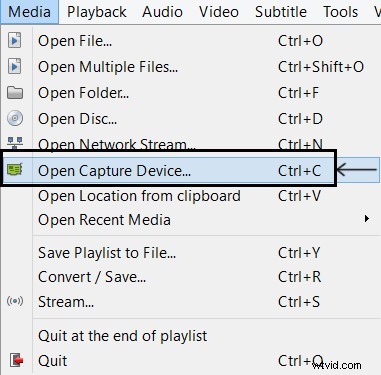Click the Open Multiple Files icon
The height and width of the screenshot is (375, 381).
tap(14, 66)
